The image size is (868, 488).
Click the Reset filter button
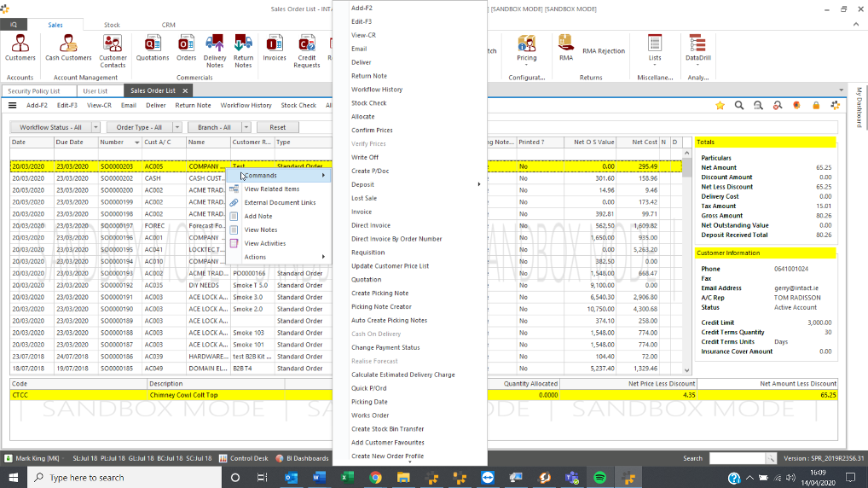click(x=277, y=127)
